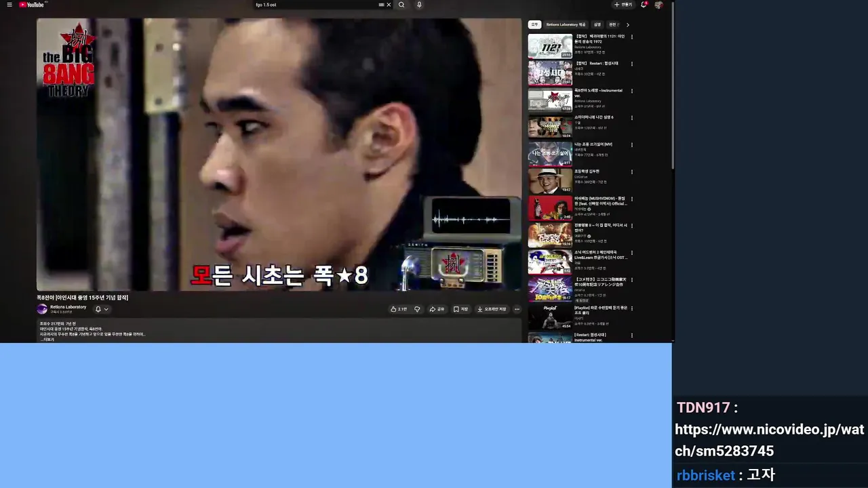Open options menu for the [Restart: 합성시대] Instrumental ver. video

[632, 335]
